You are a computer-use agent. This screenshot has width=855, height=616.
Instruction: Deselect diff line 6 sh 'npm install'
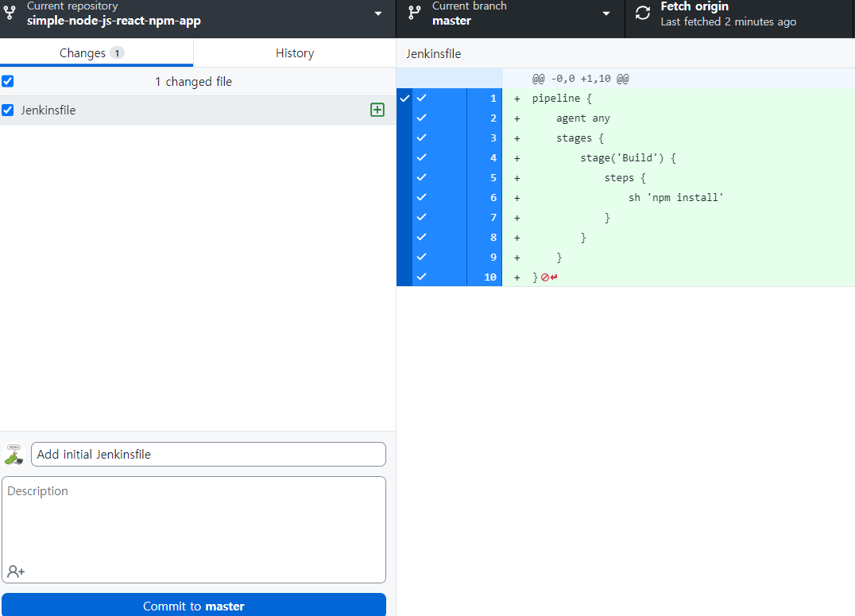coord(457,197)
